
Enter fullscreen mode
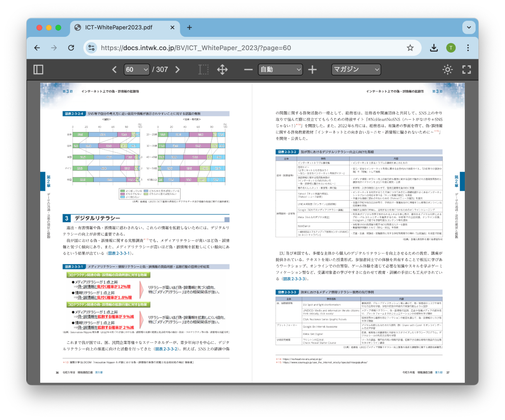point(466,70)
